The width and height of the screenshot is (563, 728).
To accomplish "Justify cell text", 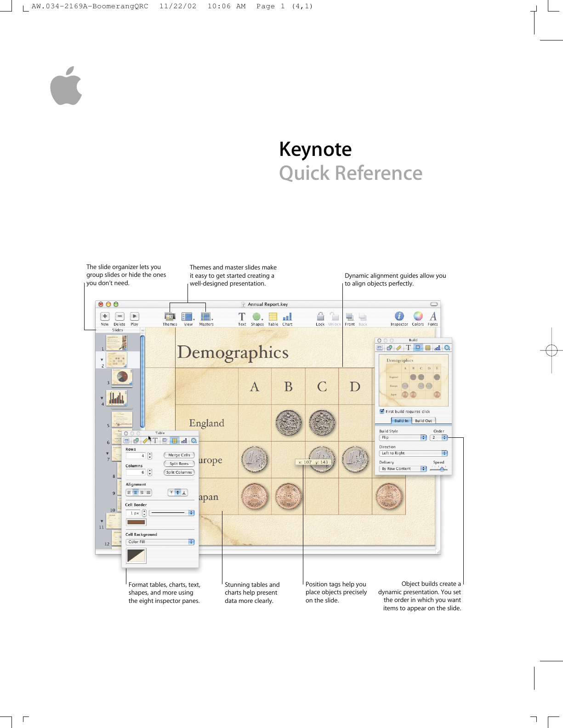I will click(x=148, y=493).
